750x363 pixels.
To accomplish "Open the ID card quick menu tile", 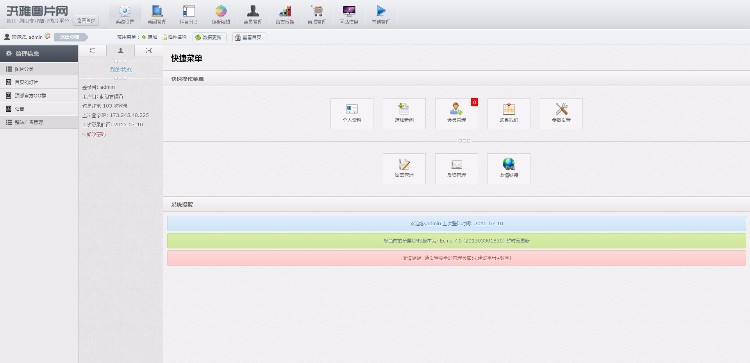I will 352,113.
